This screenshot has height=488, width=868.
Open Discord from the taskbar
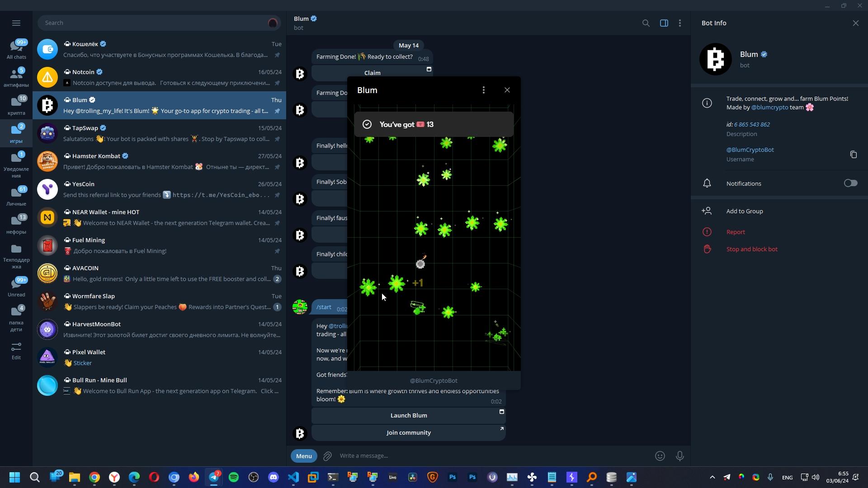[274, 477]
